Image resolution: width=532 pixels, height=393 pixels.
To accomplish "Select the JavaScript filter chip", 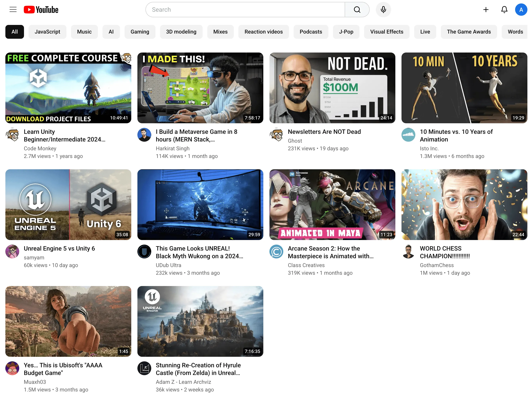I will coord(47,32).
